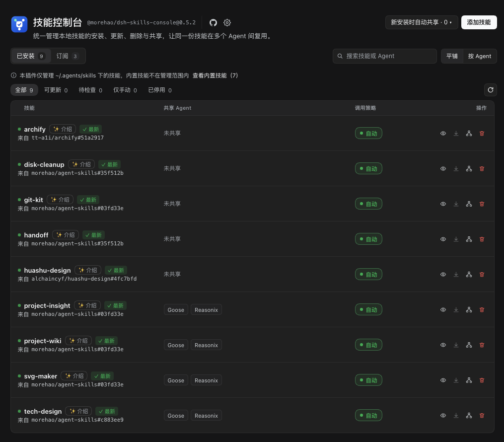Click the 添加技能 button
This screenshot has height=442, width=504.
click(x=479, y=22)
